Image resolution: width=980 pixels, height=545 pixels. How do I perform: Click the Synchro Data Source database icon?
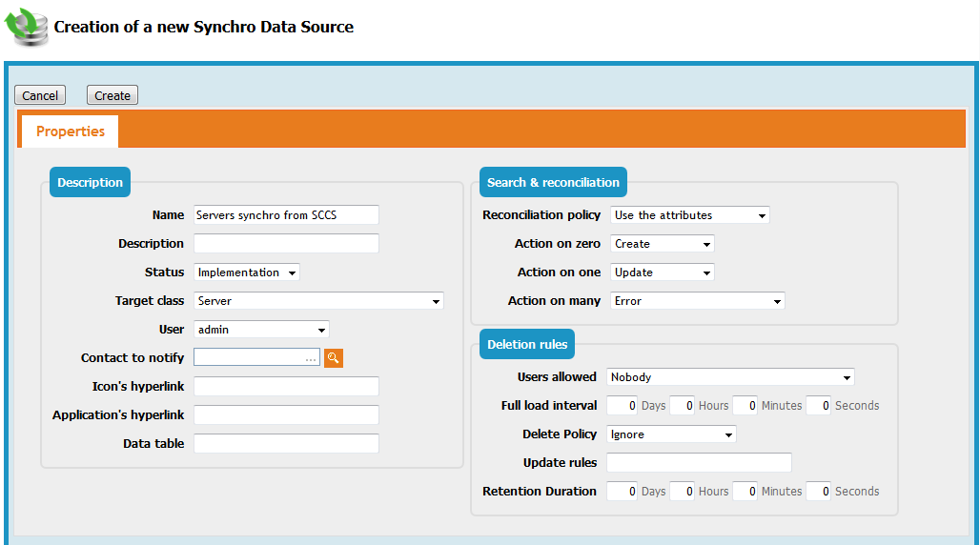[28, 27]
